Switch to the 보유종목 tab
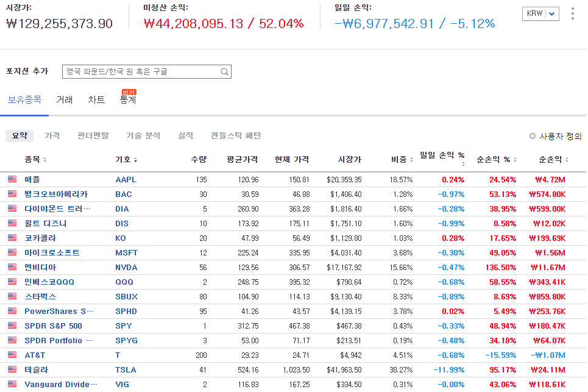Image resolution: width=588 pixels, height=392 pixels. [x=24, y=100]
